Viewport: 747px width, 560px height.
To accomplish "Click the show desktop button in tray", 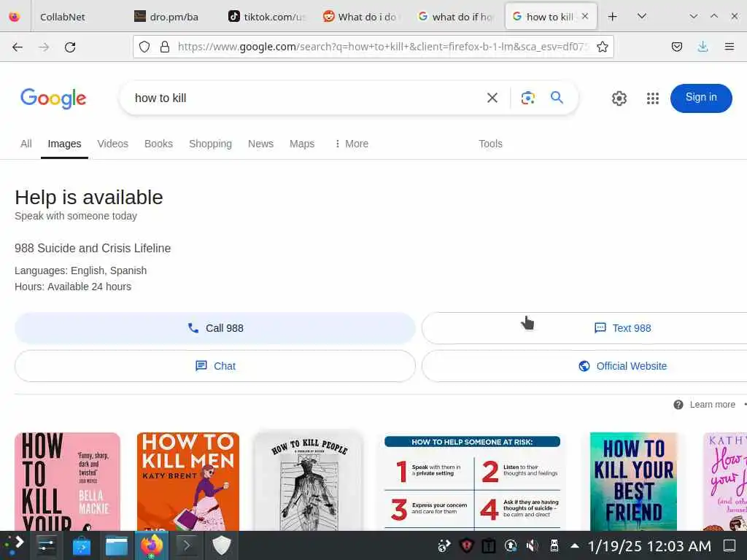I will 729,545.
